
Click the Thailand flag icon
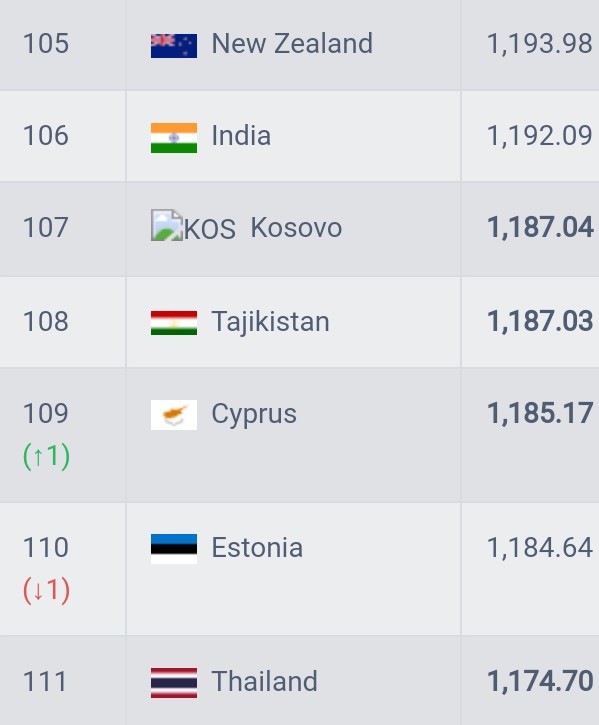[x=173, y=683]
